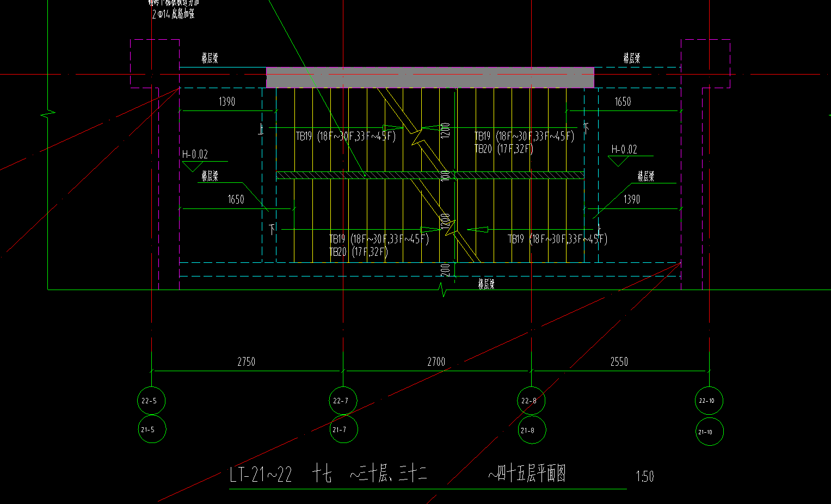
Task: Select the 21-8 axis bubble
Action: [x=531, y=430]
